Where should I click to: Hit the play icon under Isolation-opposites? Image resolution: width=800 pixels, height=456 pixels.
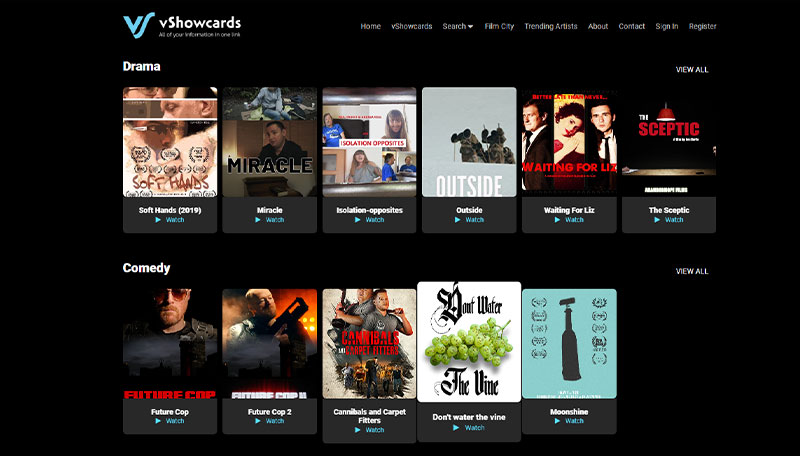pos(358,220)
